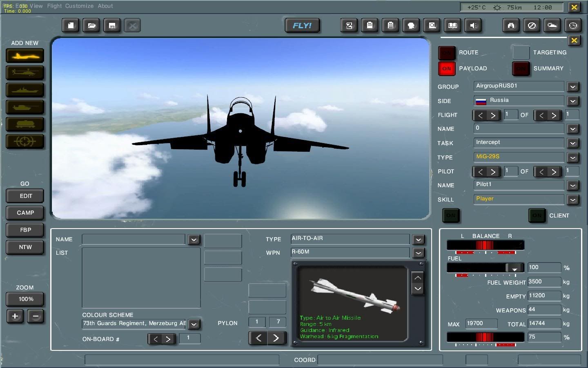Toggle the PAYLOAD ON switch
Image resolution: width=588 pixels, height=368 pixels.
tap(447, 69)
